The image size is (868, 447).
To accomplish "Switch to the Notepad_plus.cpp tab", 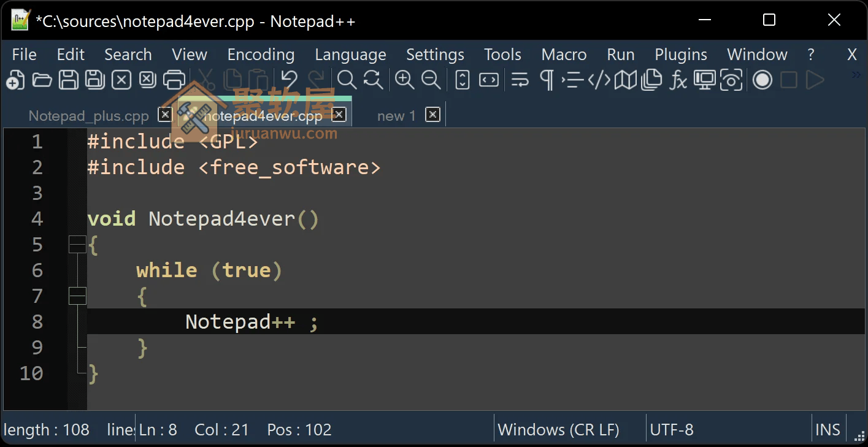I will 88,115.
